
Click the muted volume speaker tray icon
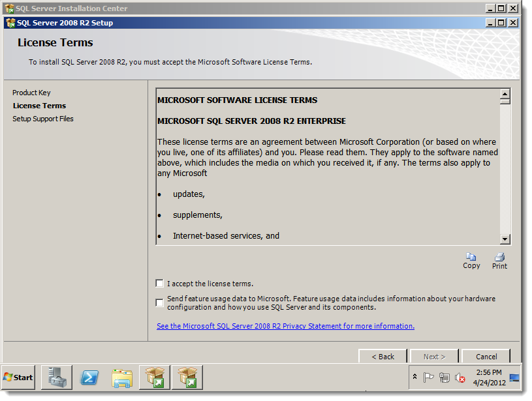tap(460, 378)
